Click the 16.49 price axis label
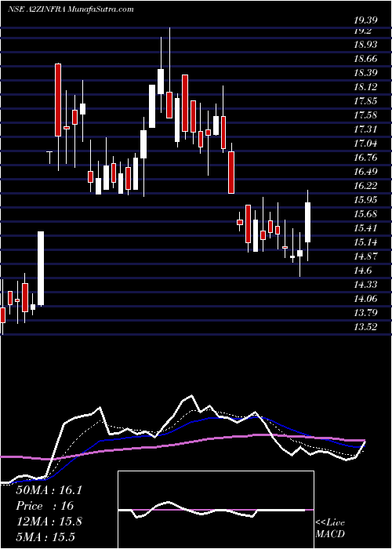Image resolution: width=392 pixels, height=549 pixels. click(x=365, y=172)
